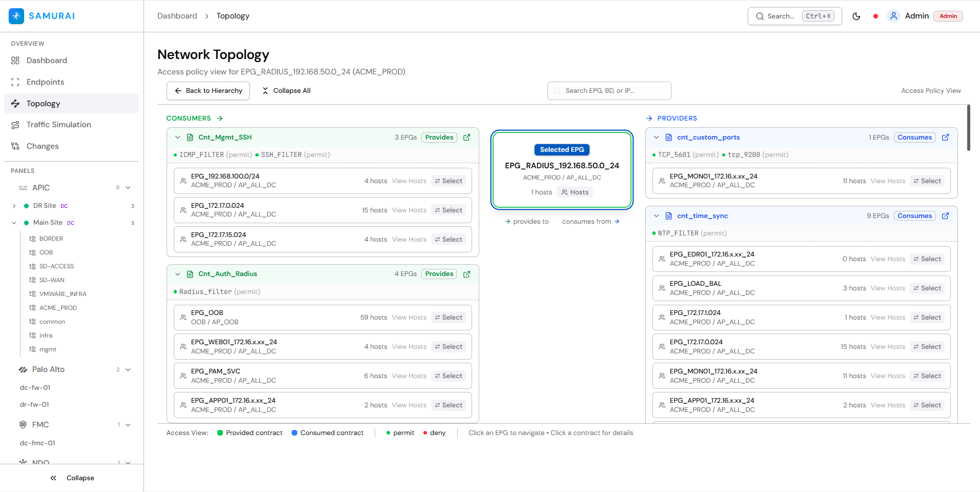Open Topology via the breadcrumb

point(233,16)
